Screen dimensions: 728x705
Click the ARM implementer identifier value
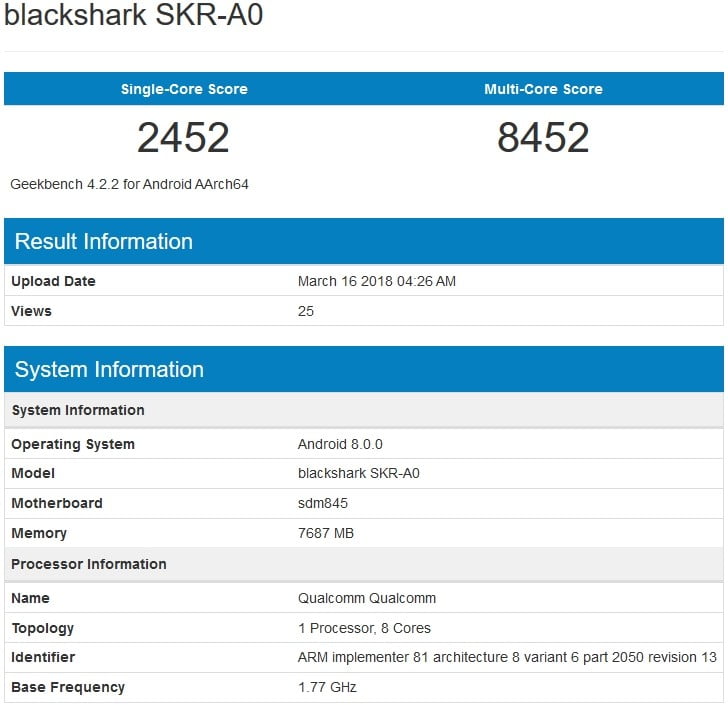[x=507, y=657]
